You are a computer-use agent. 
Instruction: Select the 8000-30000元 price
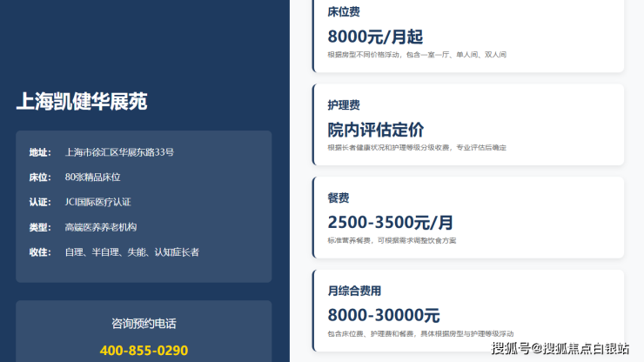coord(384,316)
